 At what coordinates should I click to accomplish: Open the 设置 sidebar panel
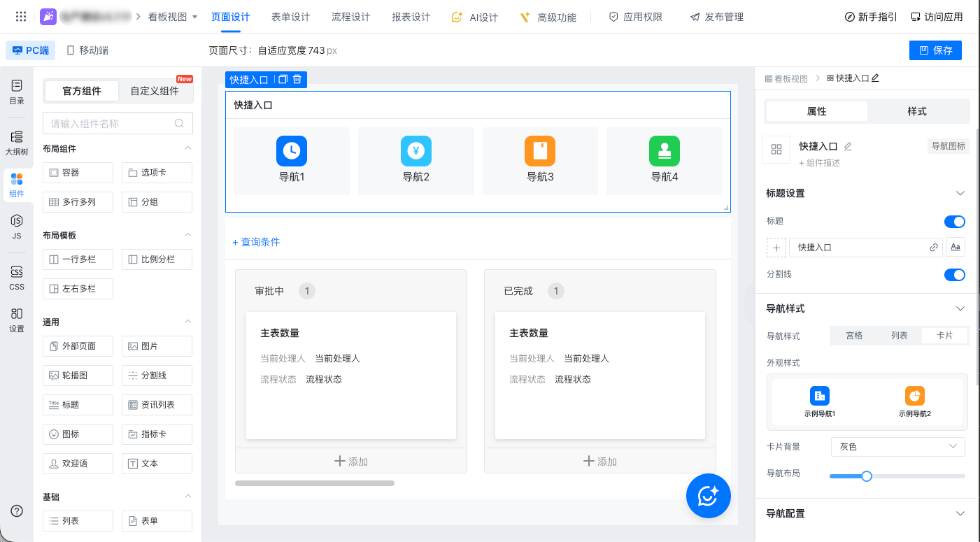coord(17,320)
